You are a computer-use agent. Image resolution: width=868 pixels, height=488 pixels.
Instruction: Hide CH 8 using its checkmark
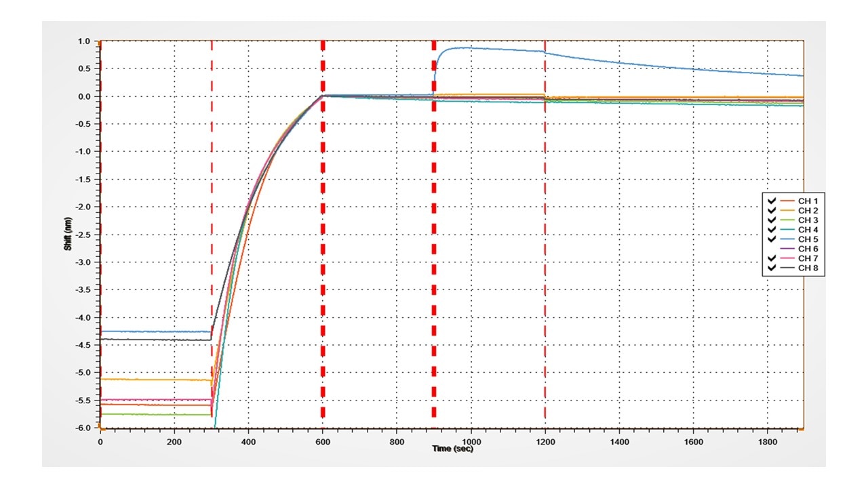pos(772,268)
